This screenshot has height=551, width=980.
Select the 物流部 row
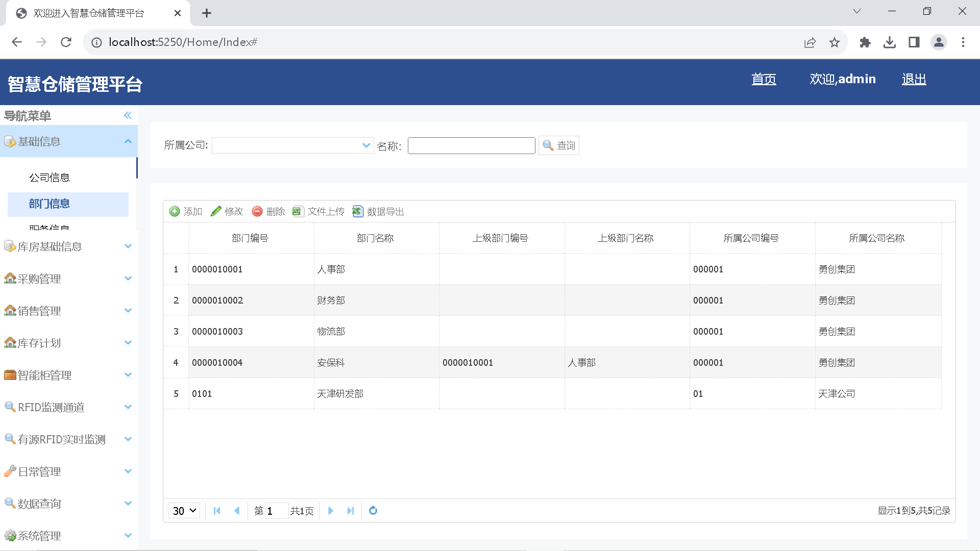pyautogui.click(x=552, y=331)
